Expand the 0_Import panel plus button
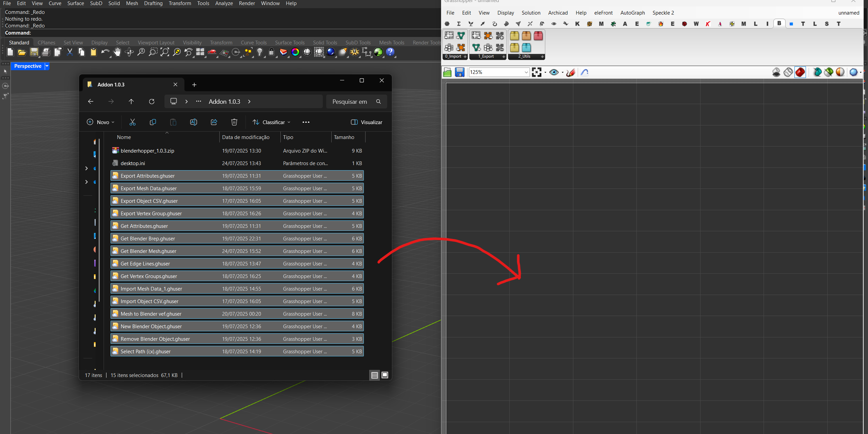This screenshot has width=868, height=434. (465, 57)
